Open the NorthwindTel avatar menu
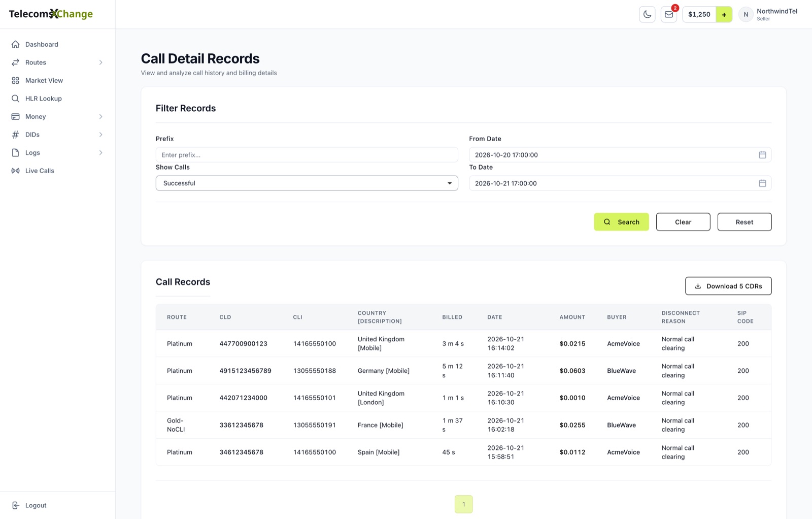 point(746,14)
